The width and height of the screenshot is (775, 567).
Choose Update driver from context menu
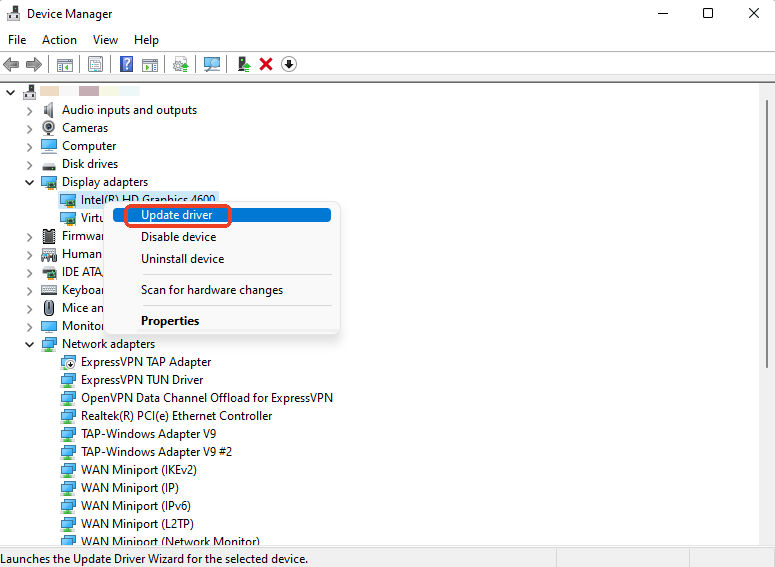pos(222,215)
